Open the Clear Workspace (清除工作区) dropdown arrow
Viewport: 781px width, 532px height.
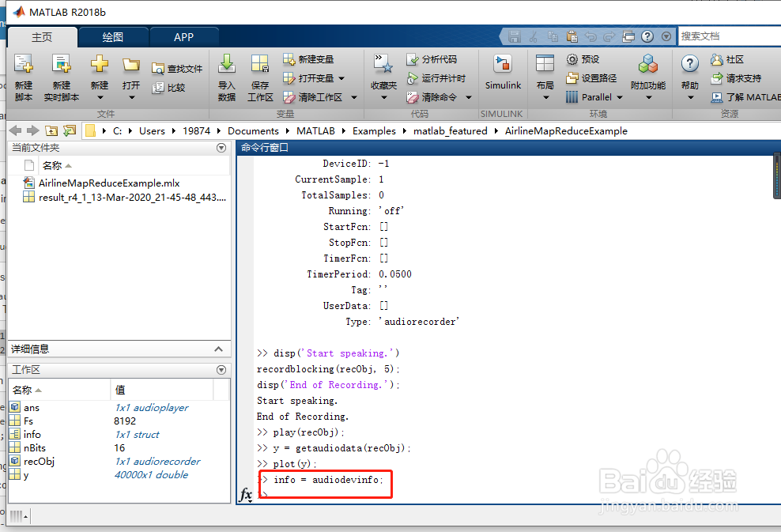[354, 97]
